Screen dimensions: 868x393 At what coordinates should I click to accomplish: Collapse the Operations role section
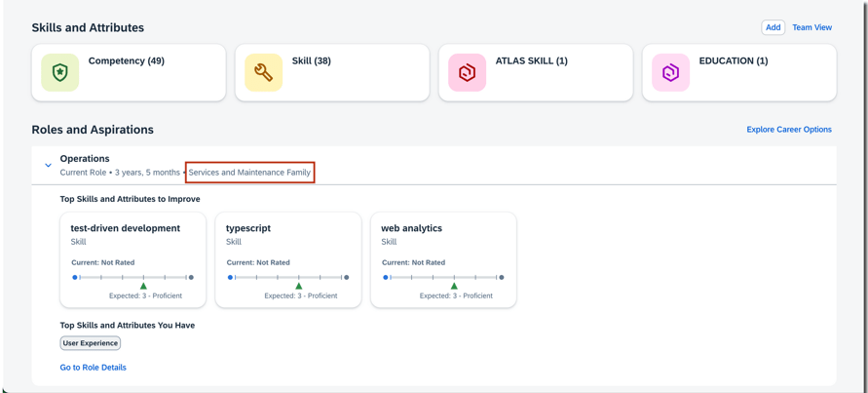48,166
